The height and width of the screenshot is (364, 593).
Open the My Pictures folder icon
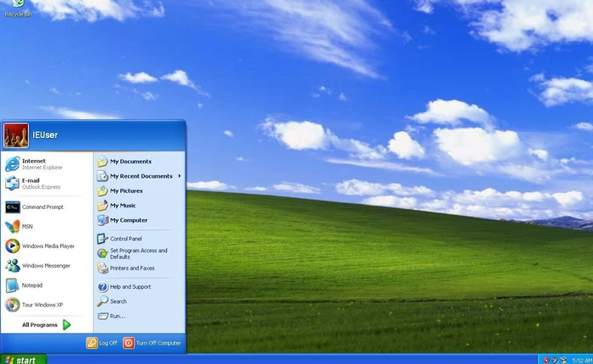click(103, 190)
